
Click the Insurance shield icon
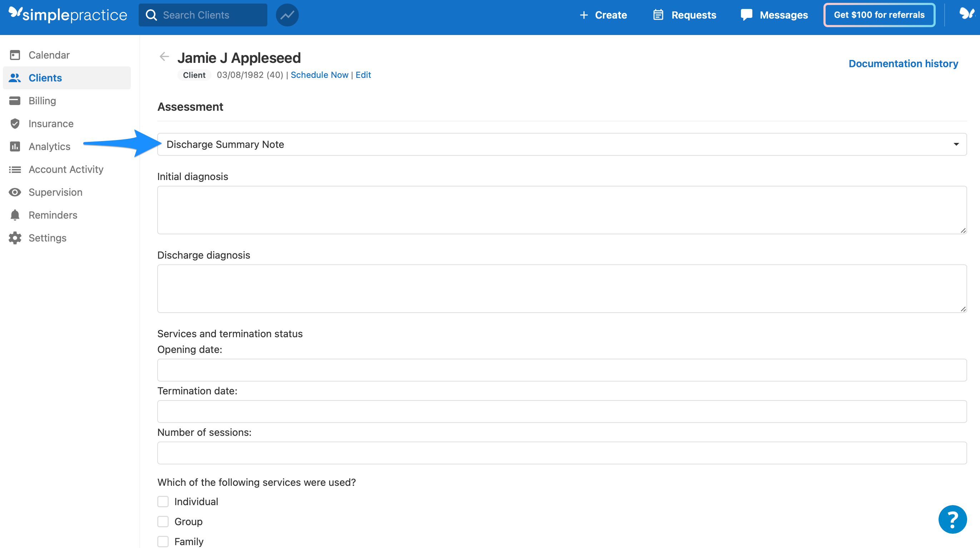pos(15,123)
